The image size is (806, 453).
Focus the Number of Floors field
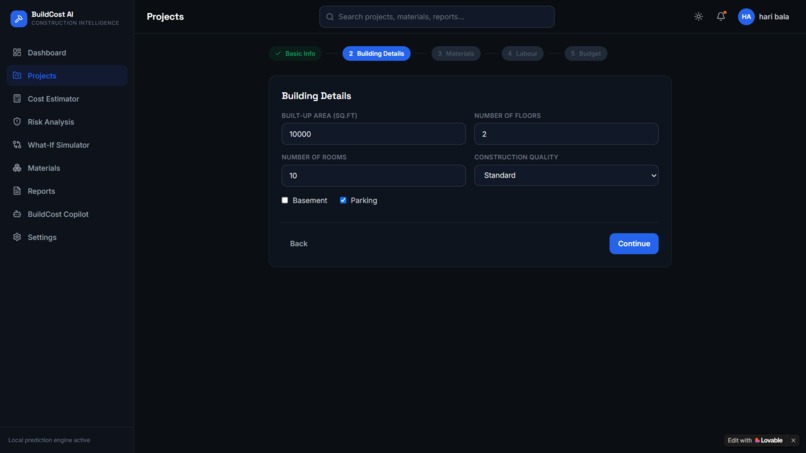click(566, 134)
